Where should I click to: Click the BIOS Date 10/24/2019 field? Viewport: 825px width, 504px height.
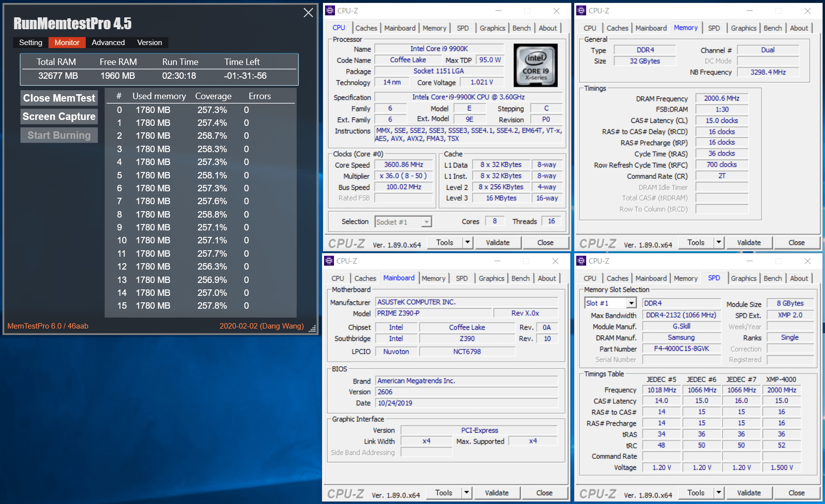tap(467, 403)
